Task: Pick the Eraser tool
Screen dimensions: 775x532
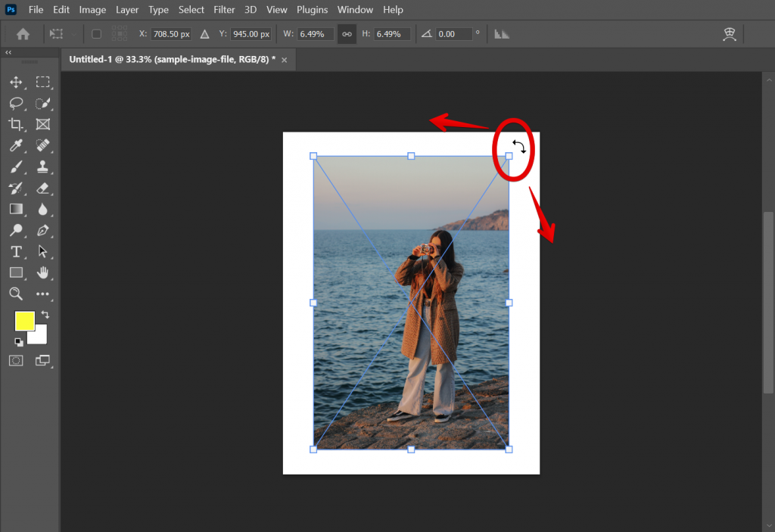Action: pyautogui.click(x=44, y=188)
